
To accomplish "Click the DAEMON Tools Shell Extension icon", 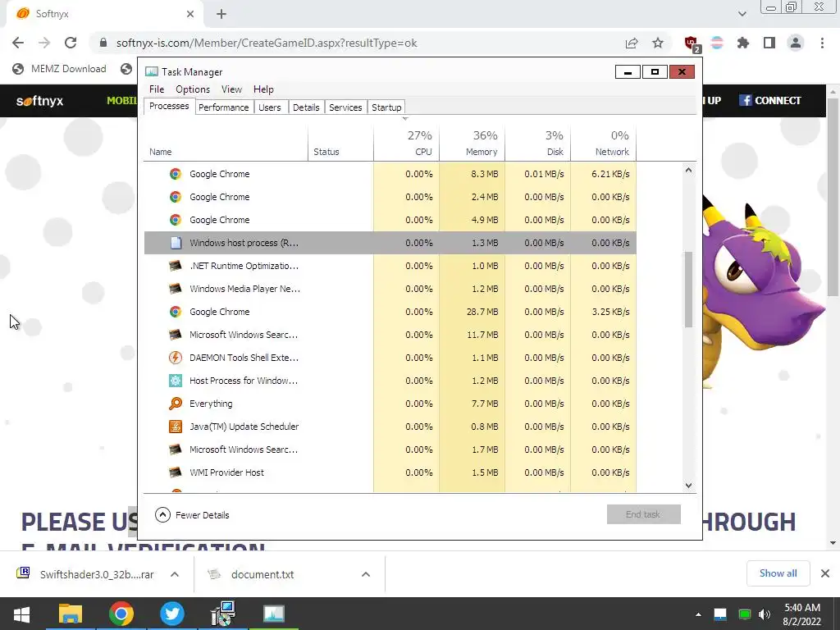I will [x=176, y=358].
